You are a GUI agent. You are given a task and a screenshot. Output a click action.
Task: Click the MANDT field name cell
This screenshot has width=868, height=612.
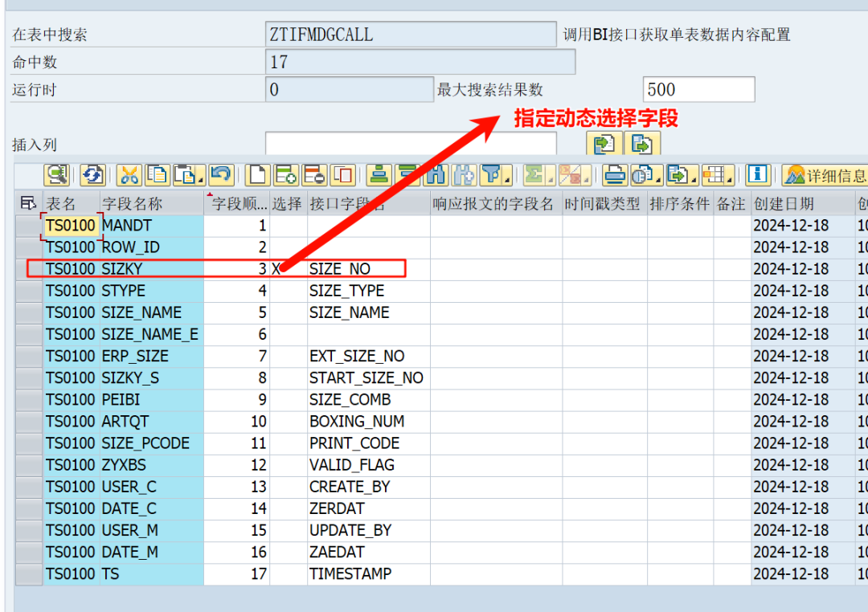click(151, 226)
